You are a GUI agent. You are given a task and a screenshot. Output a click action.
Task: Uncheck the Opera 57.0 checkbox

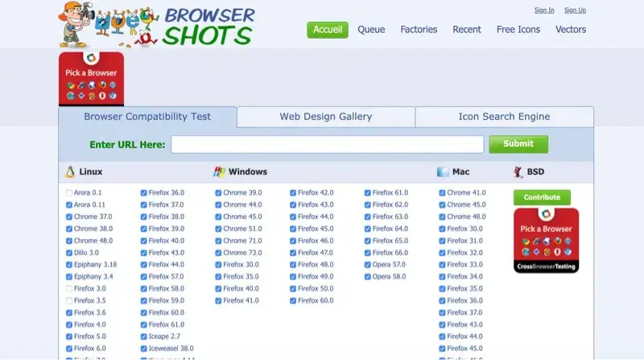pyautogui.click(x=368, y=265)
